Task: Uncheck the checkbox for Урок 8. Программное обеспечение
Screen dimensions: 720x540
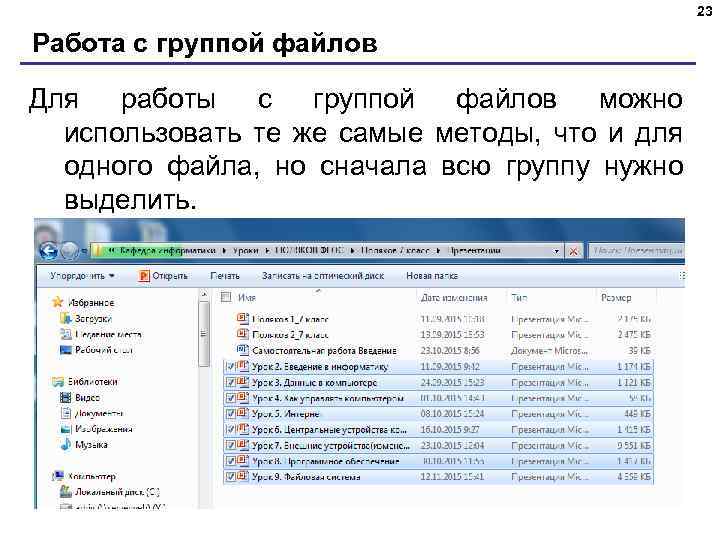Action: (x=231, y=461)
